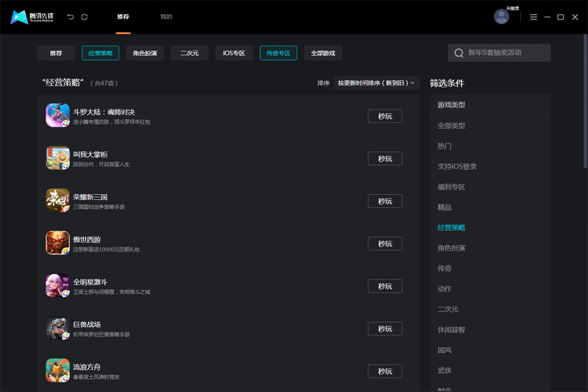Click the 巨兽战场 title
588x392 pixels.
click(x=87, y=324)
